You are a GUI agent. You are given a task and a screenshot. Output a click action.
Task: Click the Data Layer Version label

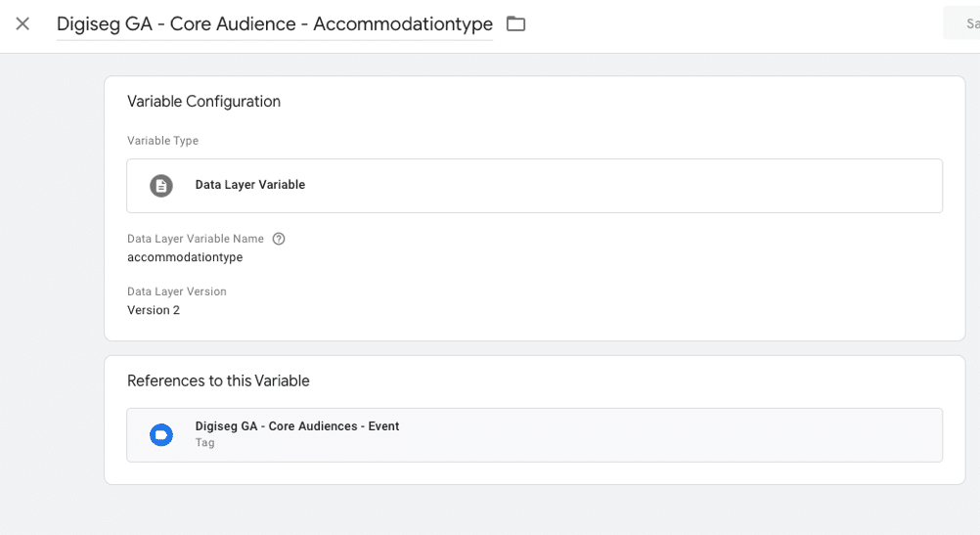(x=177, y=291)
